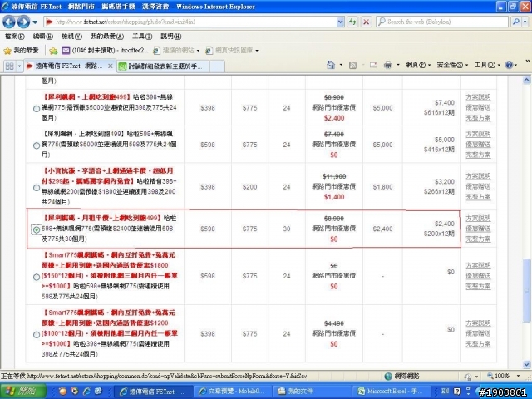This screenshot has height=399, width=532.
Task: Select the 哈啦598+無線飆網775 預繳$5000 plan
Action: click(37, 145)
